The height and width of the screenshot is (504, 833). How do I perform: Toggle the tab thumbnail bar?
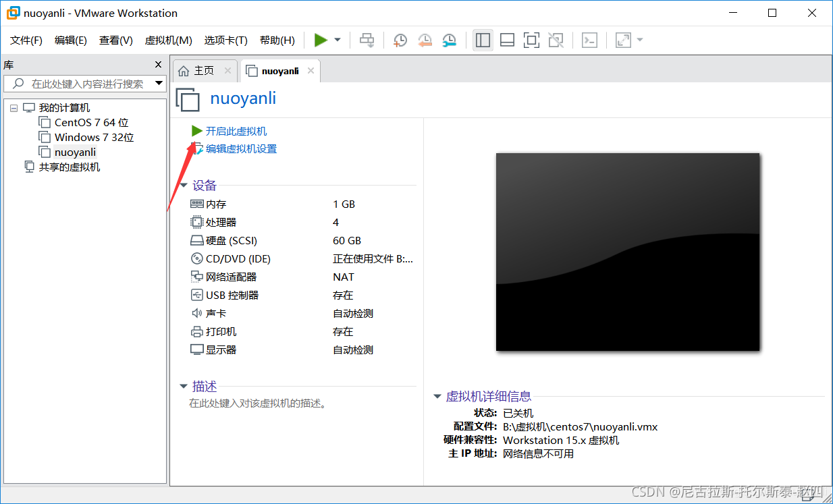[507, 40]
